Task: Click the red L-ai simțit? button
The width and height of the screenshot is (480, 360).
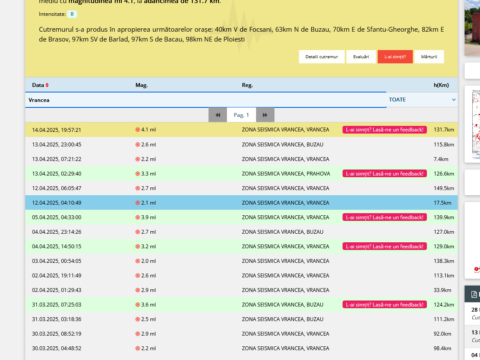Action: [x=395, y=57]
